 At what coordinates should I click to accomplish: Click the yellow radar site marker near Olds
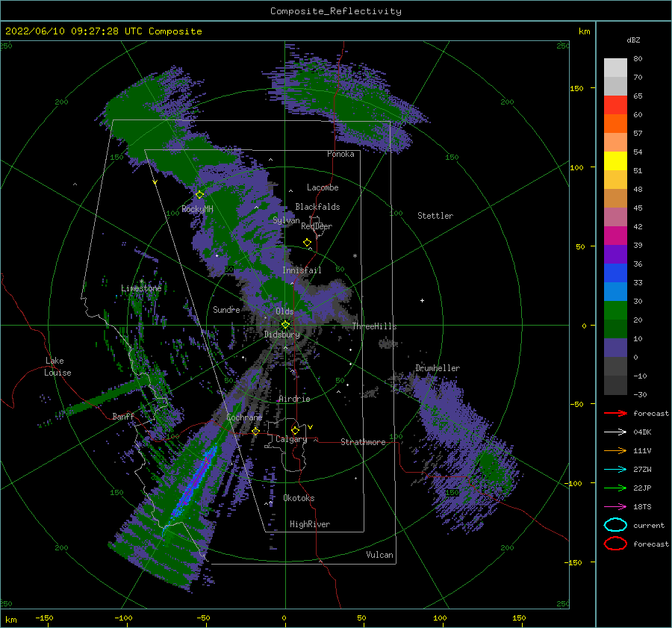click(285, 325)
